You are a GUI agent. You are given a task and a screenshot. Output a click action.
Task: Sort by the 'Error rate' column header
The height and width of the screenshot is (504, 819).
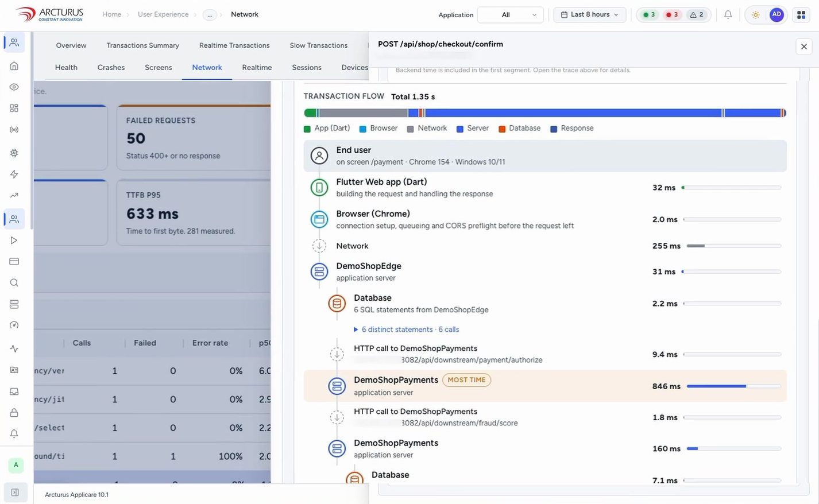point(210,343)
